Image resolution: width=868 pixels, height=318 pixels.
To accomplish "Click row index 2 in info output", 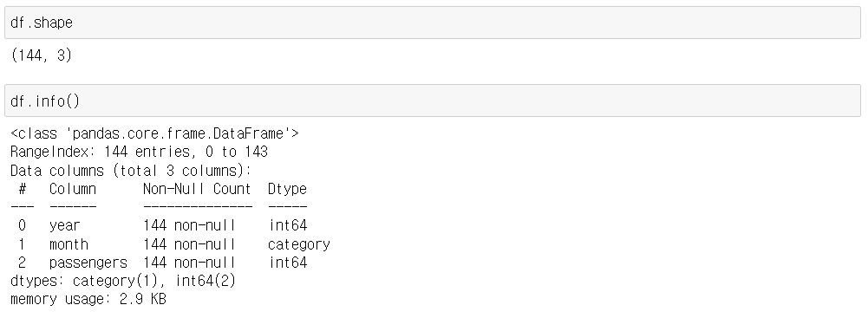I will tap(23, 263).
